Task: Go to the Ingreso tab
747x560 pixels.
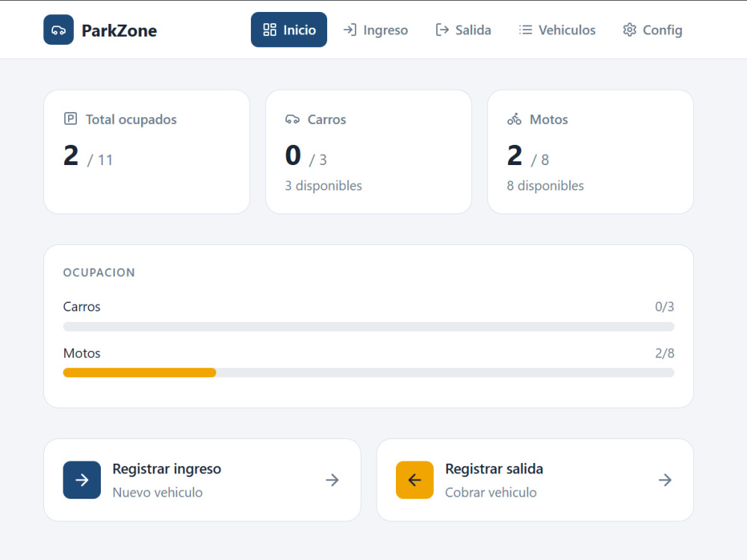Action: [x=376, y=30]
